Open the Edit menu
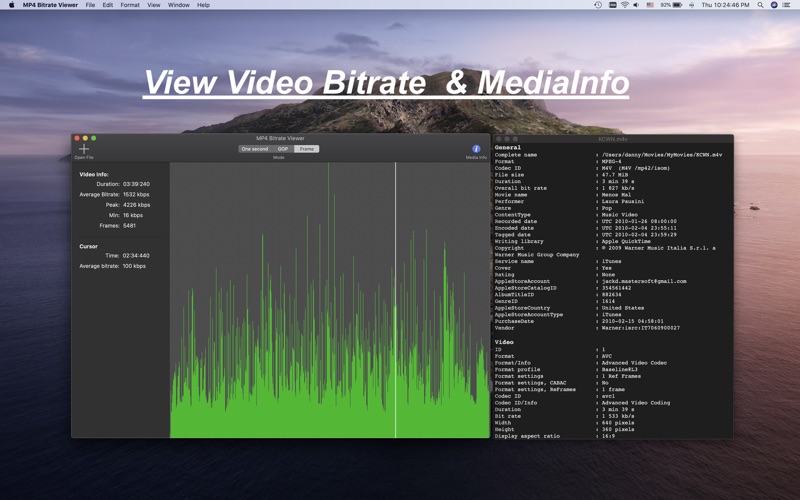 (x=108, y=5)
